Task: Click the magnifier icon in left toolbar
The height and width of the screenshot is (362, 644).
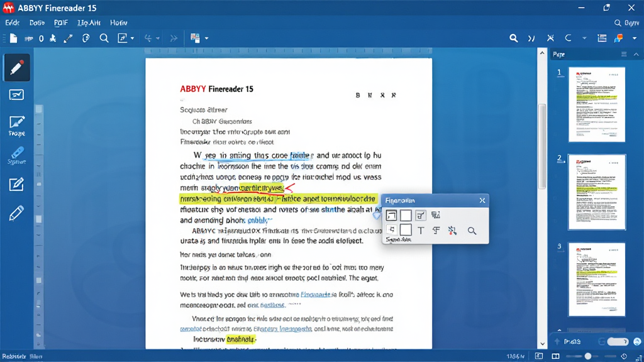Action: click(x=104, y=38)
